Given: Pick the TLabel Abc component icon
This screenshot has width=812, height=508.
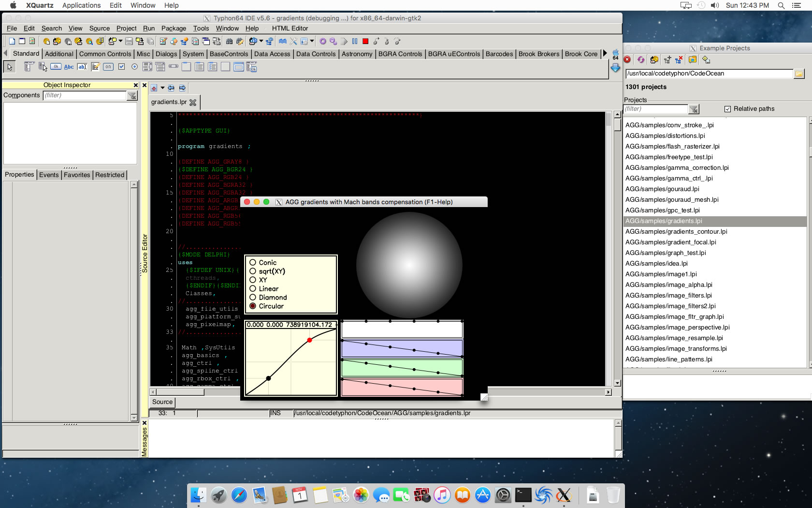Looking at the screenshot, I should 69,67.
